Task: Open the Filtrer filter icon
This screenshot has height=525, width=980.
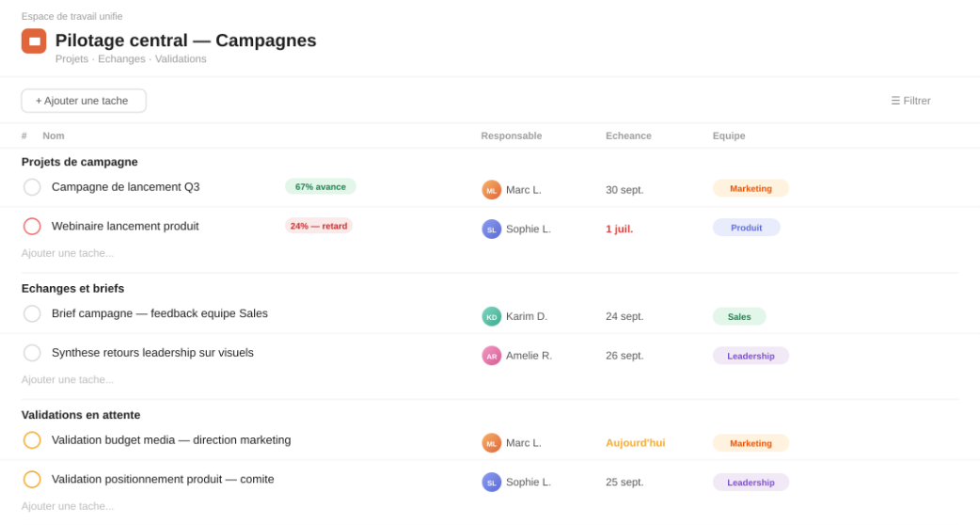Action: (x=895, y=101)
